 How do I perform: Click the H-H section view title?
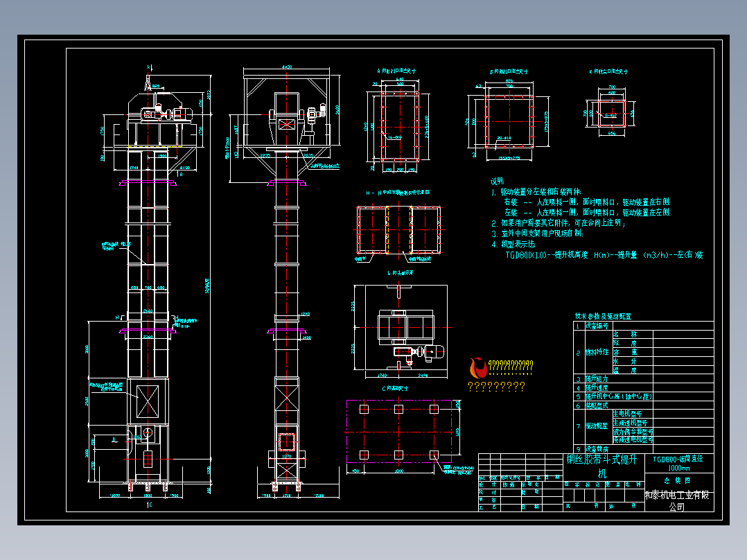coord(397,193)
